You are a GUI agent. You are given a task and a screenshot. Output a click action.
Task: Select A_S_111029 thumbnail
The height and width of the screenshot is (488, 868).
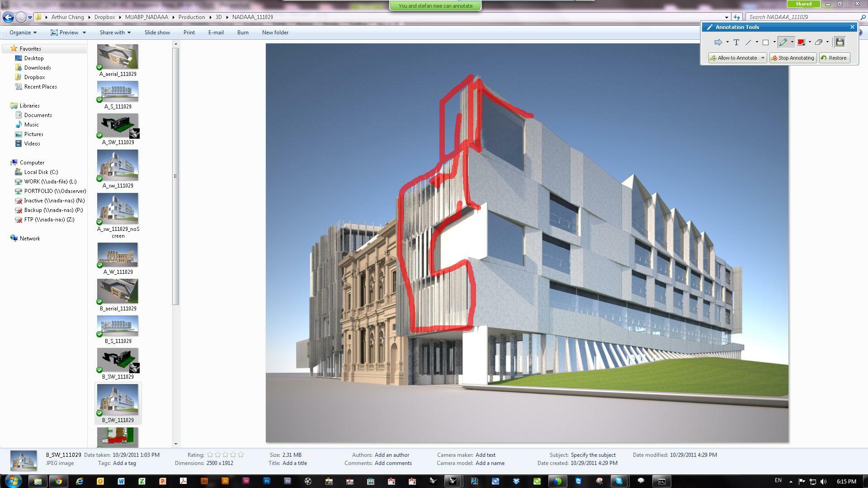(x=118, y=95)
